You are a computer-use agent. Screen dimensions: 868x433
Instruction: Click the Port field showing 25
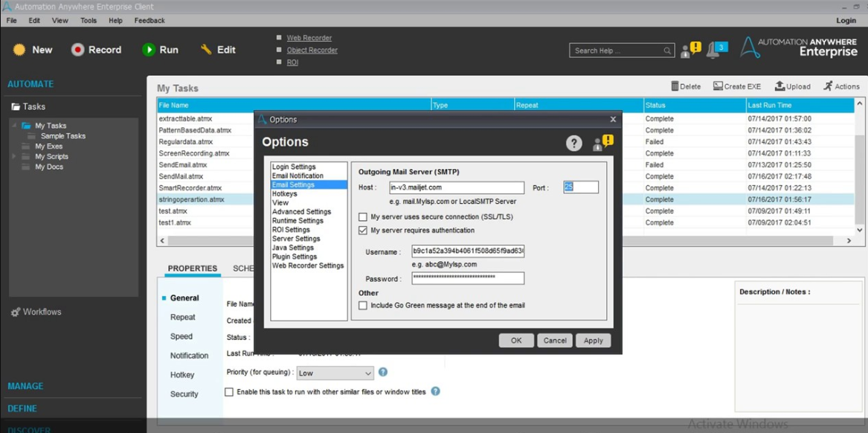coord(581,187)
